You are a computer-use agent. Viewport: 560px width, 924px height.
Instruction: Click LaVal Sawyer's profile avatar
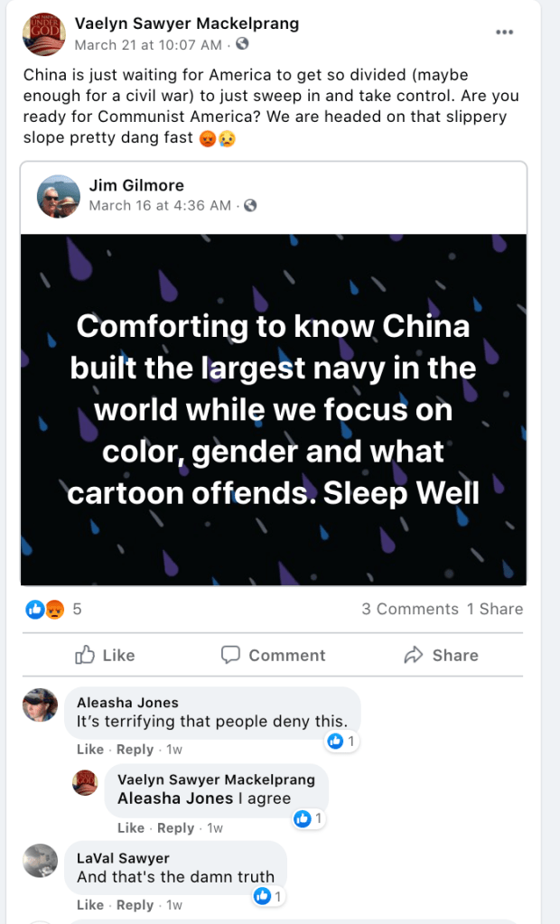(x=40, y=861)
